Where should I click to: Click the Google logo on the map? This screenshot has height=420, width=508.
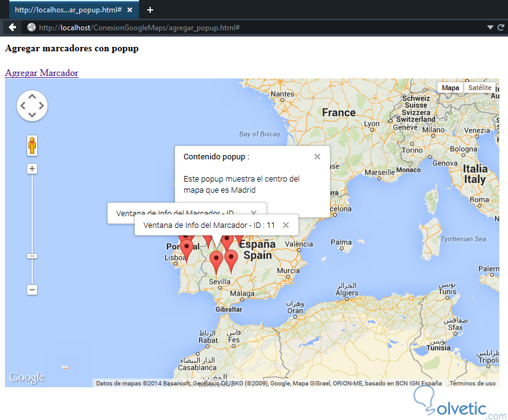coord(27,377)
